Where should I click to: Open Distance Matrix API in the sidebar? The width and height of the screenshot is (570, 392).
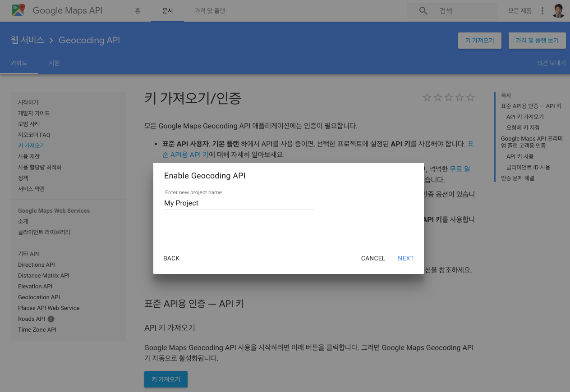[x=44, y=275]
